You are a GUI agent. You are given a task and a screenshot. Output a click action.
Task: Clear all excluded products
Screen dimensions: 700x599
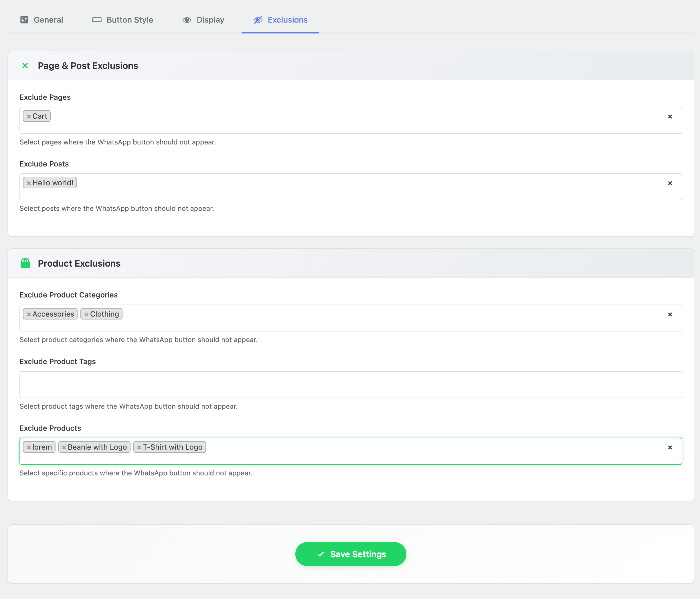tap(670, 447)
